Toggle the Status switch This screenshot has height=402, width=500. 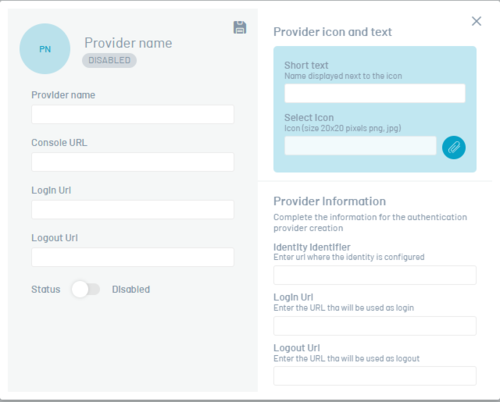86,289
